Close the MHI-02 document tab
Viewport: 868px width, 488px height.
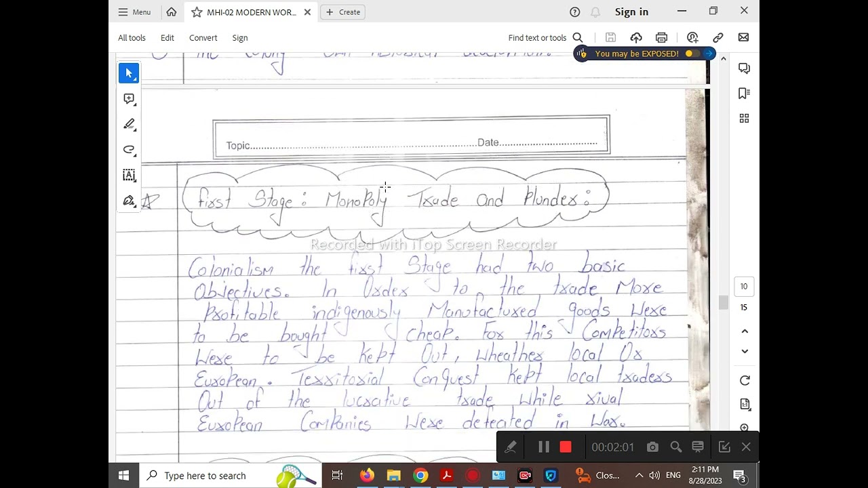coord(307,12)
